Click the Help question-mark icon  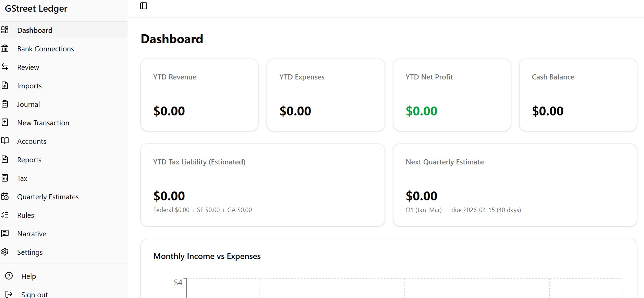(x=9, y=276)
